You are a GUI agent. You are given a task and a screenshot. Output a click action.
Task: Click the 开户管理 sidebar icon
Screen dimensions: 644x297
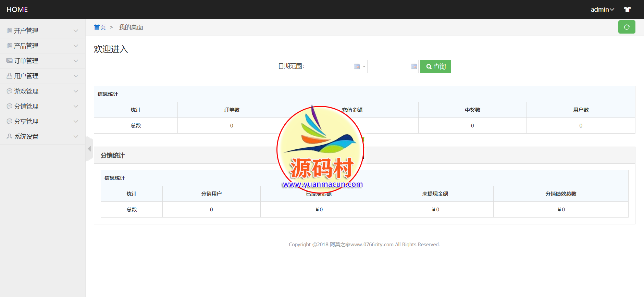click(10, 31)
